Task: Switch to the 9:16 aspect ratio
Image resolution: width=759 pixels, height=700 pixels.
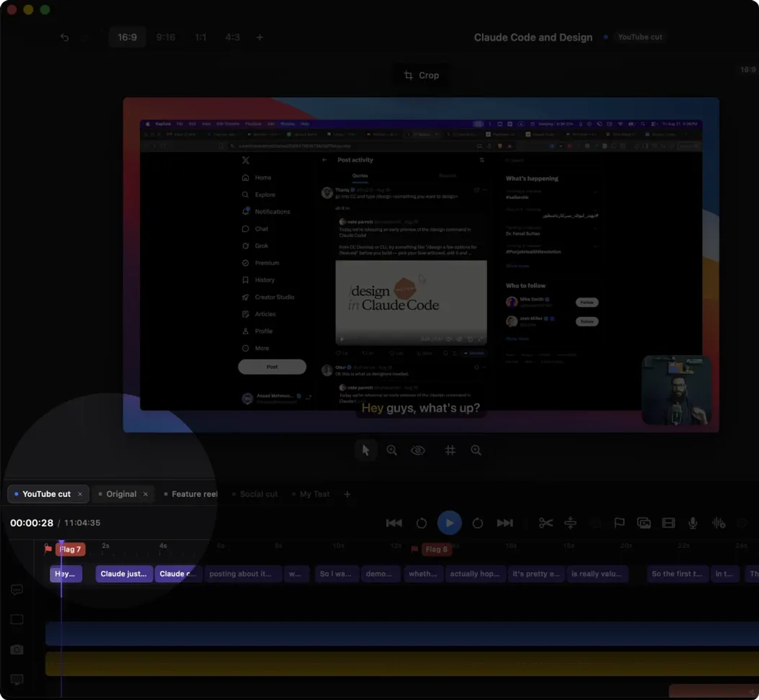Action: [x=166, y=37]
